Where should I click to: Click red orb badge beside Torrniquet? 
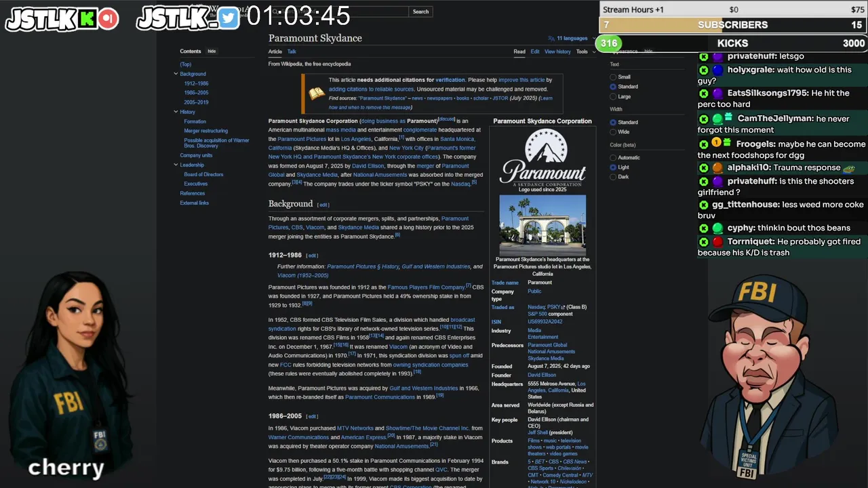[x=717, y=242]
